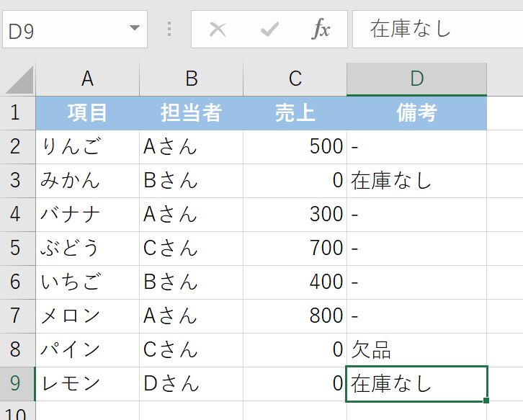Select row 1 header

[17, 113]
